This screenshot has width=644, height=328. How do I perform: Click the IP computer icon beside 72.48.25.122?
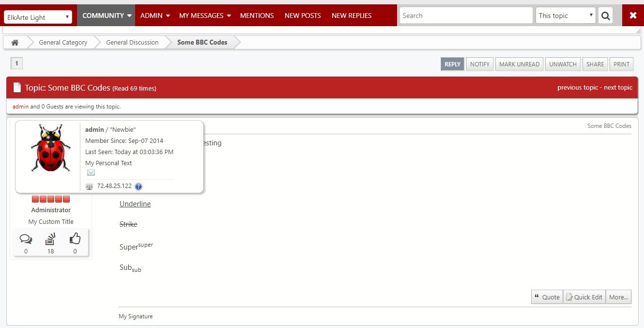point(89,187)
